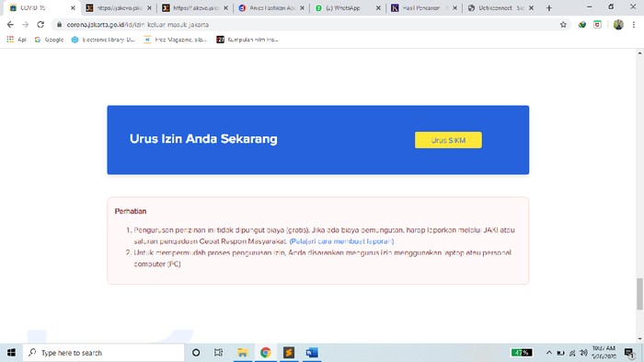Close the Detikconnect tab
Screen dimensions: 644x362
tap(531, 7)
